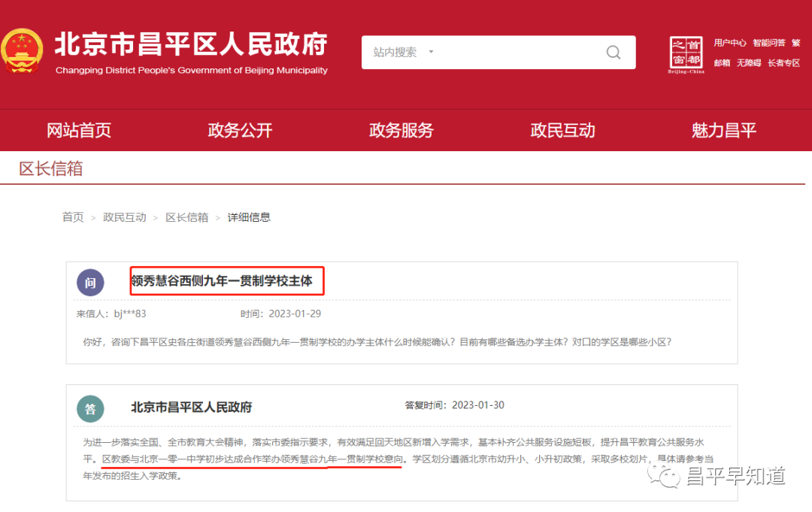Expand the 站内搜索 dropdown arrow
The image size is (812, 512).
click(431, 52)
